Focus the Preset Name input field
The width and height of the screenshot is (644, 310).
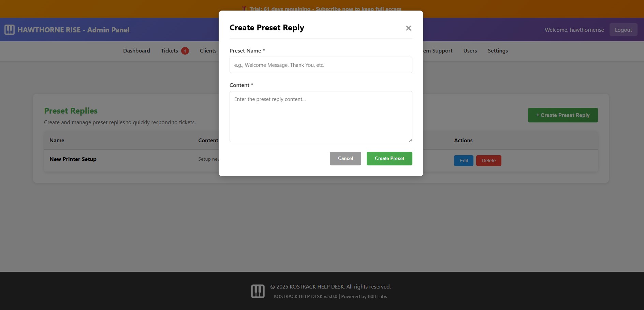point(321,65)
